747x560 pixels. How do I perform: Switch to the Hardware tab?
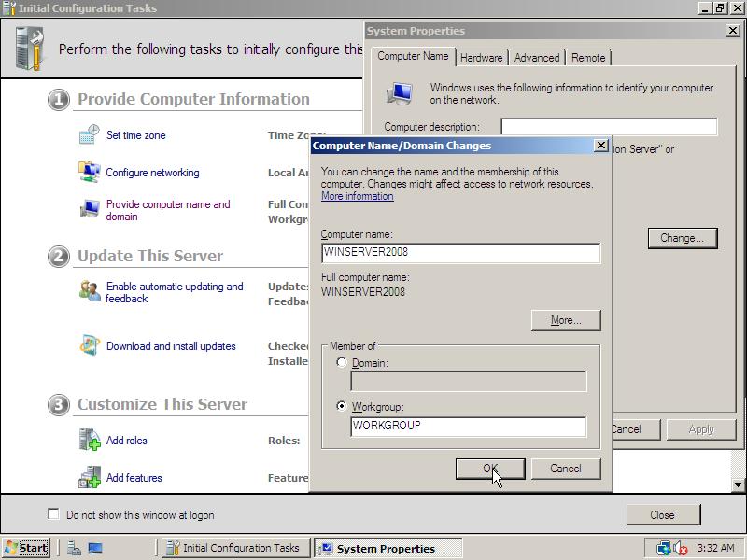click(x=481, y=58)
